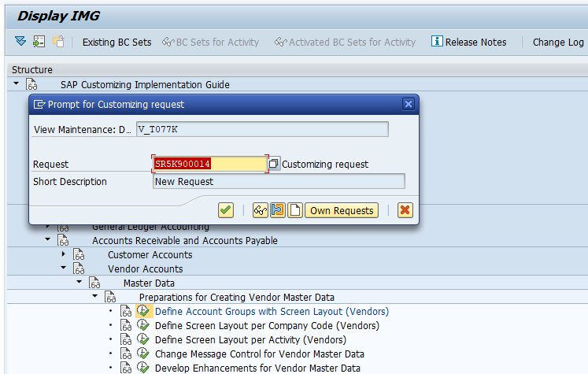Collapse the SAP Customizing Implementation Guide node
The width and height of the screenshot is (588, 374).
coord(16,83)
